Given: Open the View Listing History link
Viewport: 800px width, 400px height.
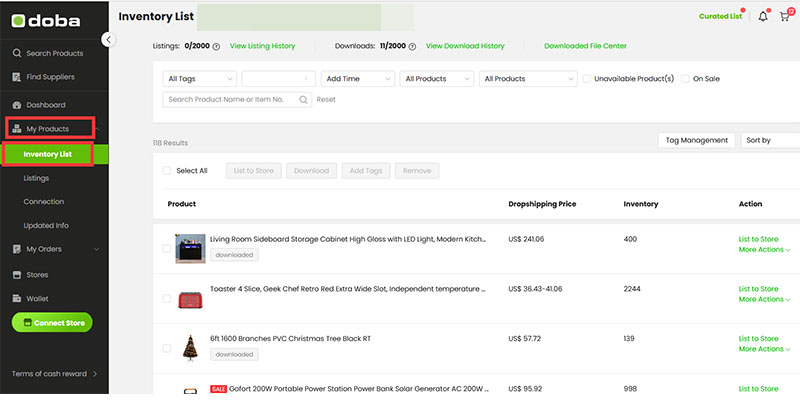Looking at the screenshot, I should pos(262,46).
